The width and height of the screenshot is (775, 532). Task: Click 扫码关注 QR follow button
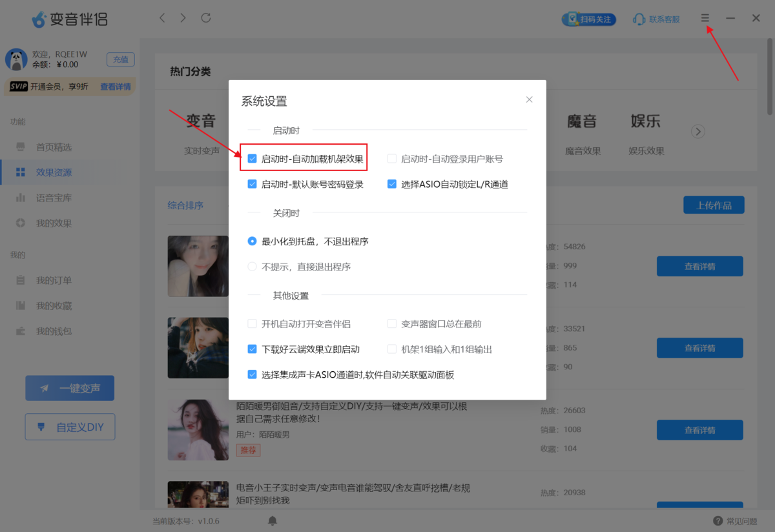tap(588, 19)
